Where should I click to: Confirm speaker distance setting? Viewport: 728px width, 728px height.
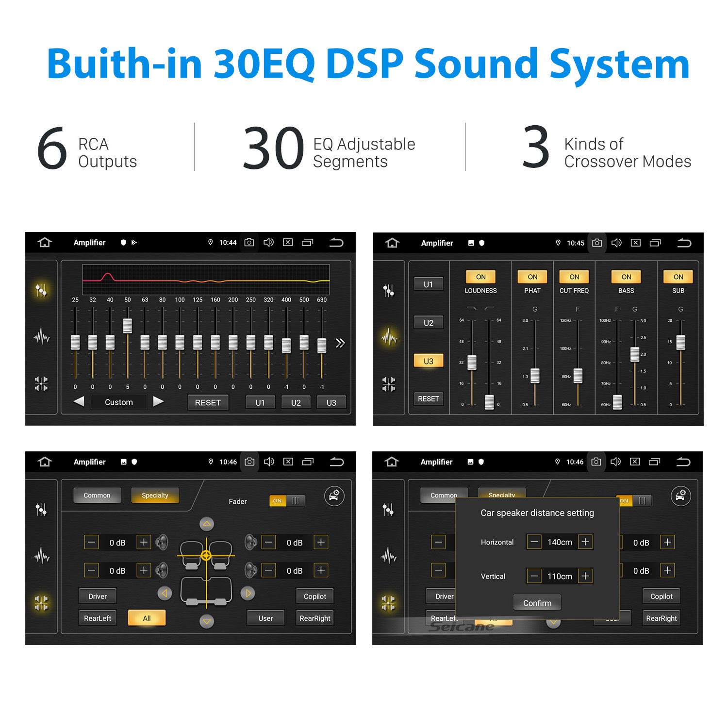(x=537, y=603)
